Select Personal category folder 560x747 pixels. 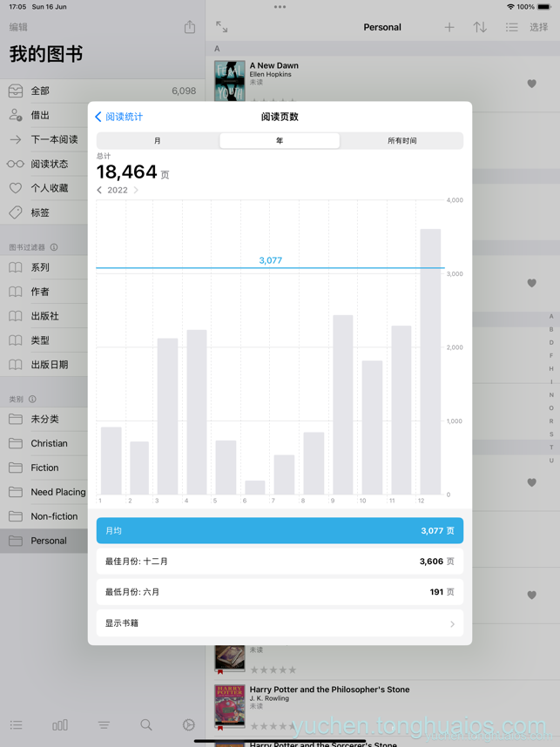pos(44,541)
